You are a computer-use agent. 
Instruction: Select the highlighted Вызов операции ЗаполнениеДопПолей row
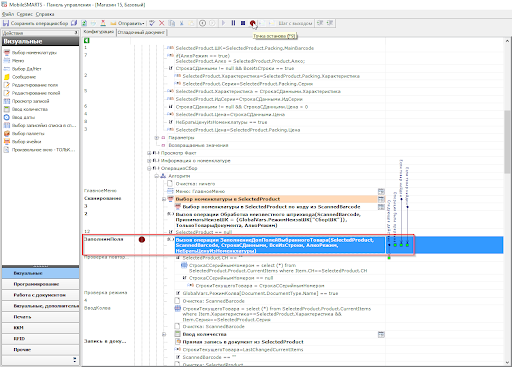point(279,245)
